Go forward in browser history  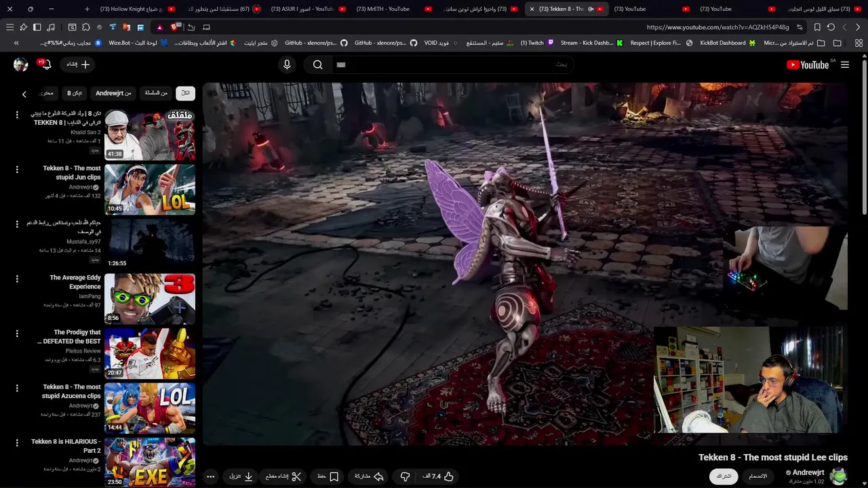tap(844, 27)
